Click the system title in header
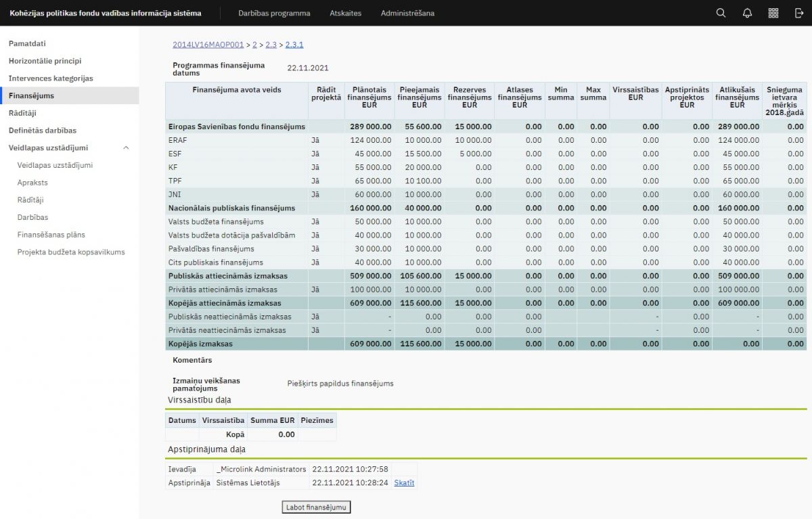The height and width of the screenshot is (519, 812). pyautogui.click(x=105, y=13)
